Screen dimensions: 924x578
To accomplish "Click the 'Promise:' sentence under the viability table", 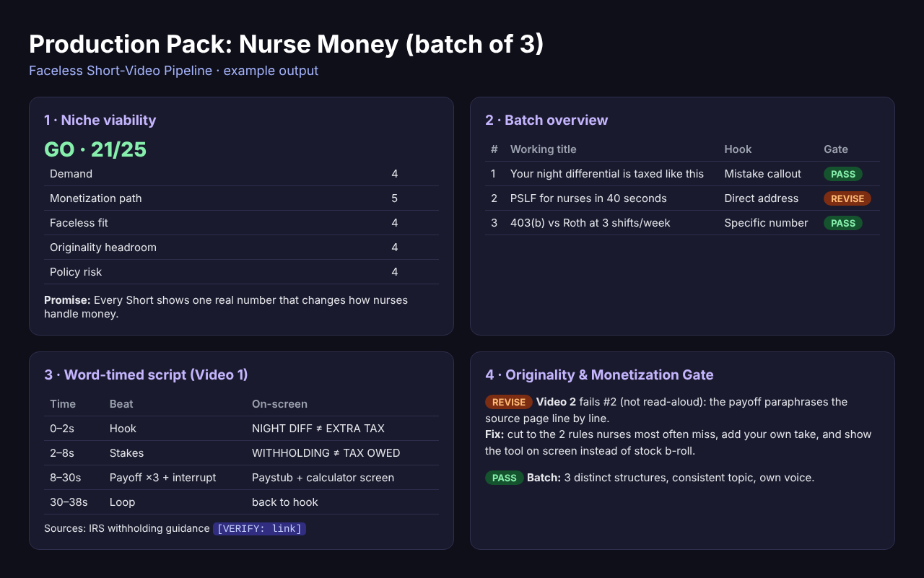I will pos(226,307).
